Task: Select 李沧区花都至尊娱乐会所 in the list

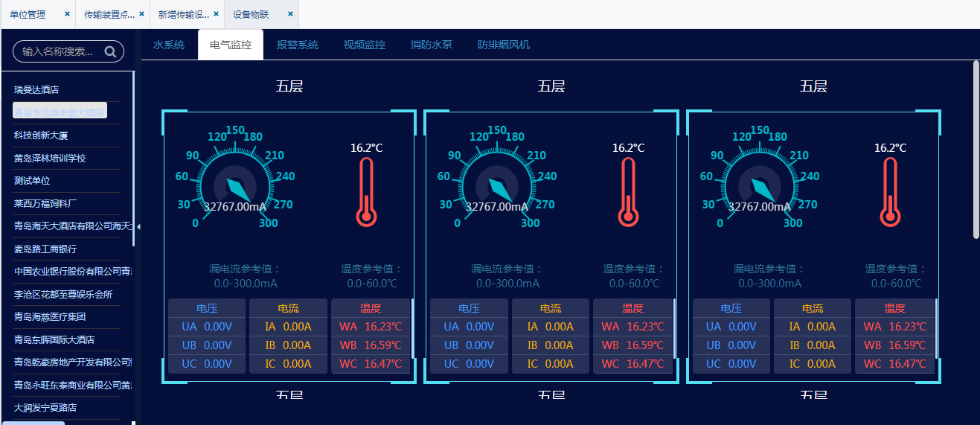Action: (x=63, y=295)
